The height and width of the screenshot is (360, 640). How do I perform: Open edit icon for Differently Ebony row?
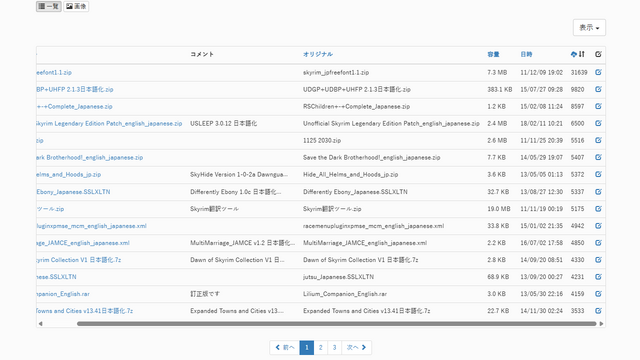pos(598,191)
